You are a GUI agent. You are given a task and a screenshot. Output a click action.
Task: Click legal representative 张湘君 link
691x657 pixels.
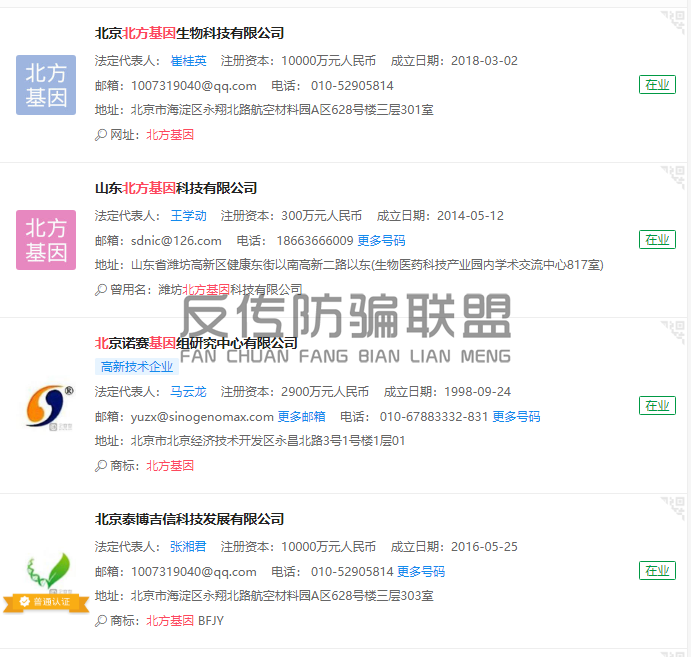[x=188, y=546]
